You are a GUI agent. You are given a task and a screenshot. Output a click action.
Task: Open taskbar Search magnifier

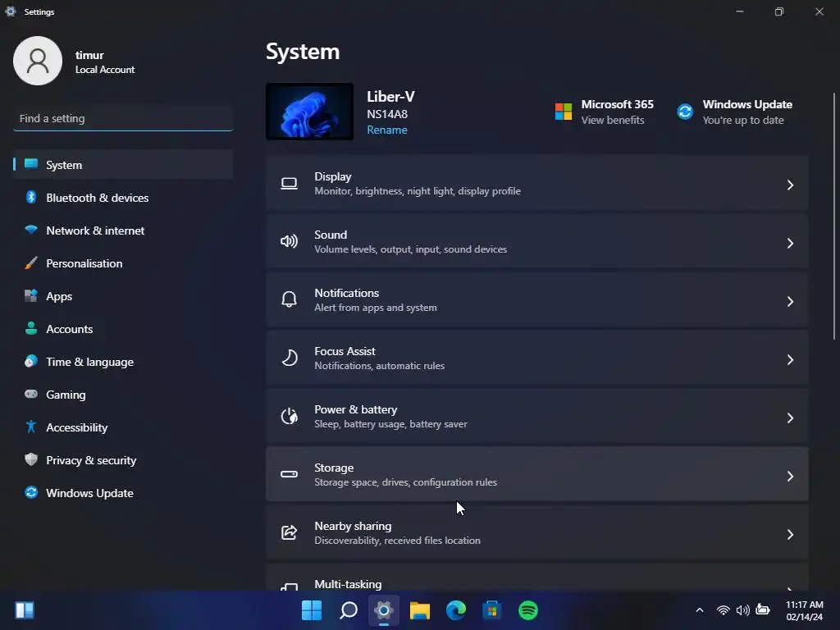click(x=348, y=610)
